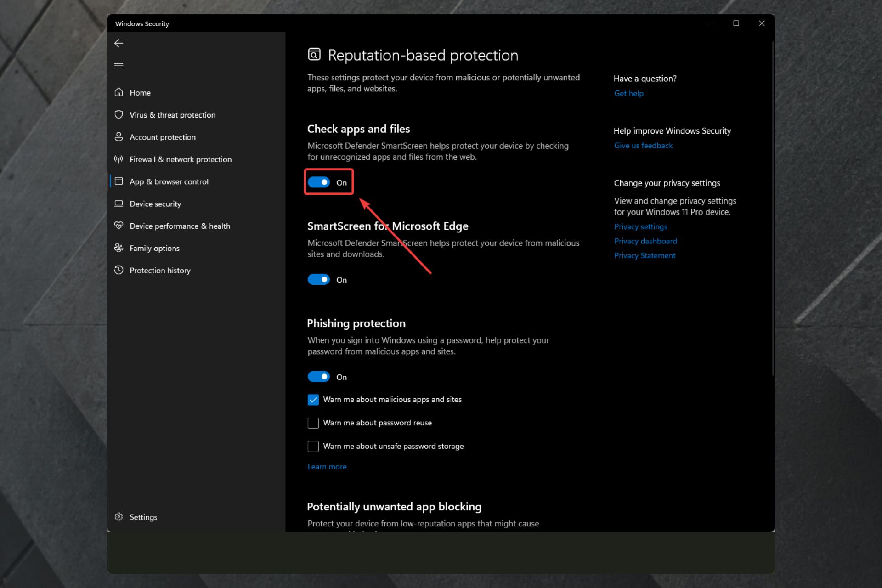The height and width of the screenshot is (588, 882).
Task: Toggle SmartScreen for Microsoft Edge switch
Action: (x=319, y=279)
